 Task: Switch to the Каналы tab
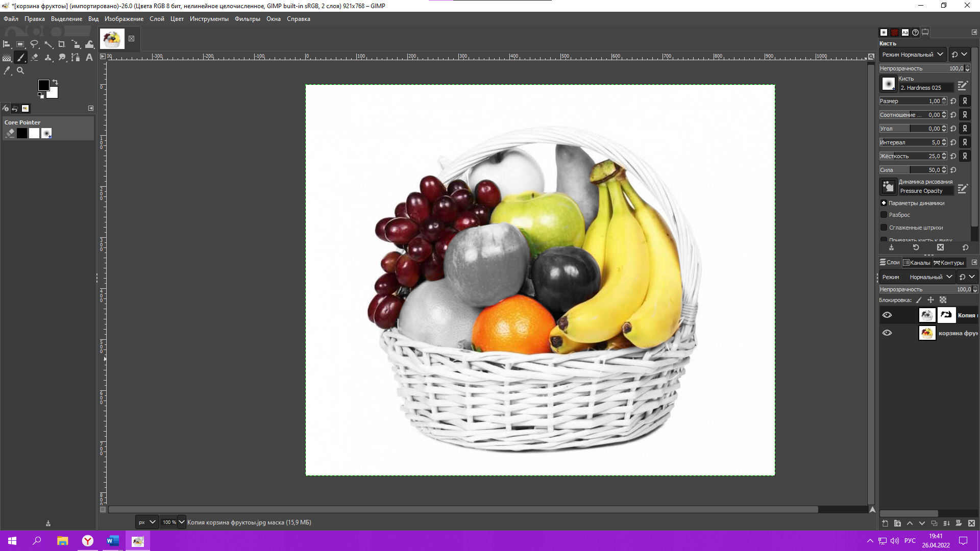pyautogui.click(x=917, y=263)
